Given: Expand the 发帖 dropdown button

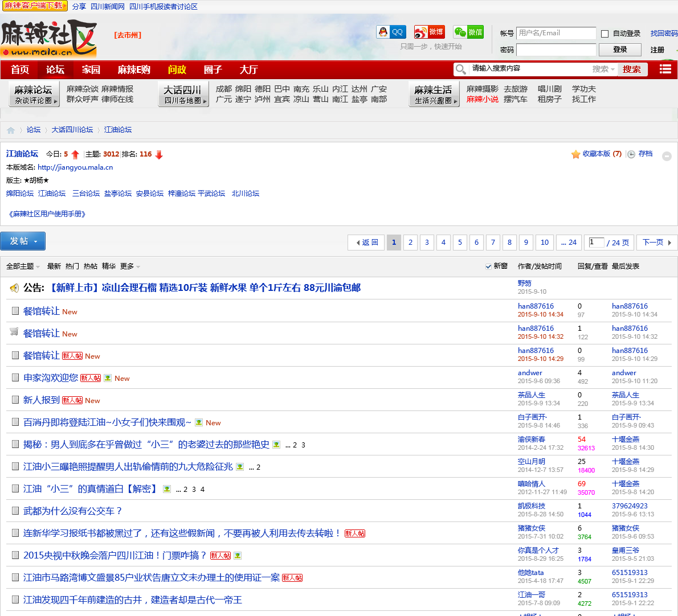Looking at the screenshot, I should [x=22, y=241].
